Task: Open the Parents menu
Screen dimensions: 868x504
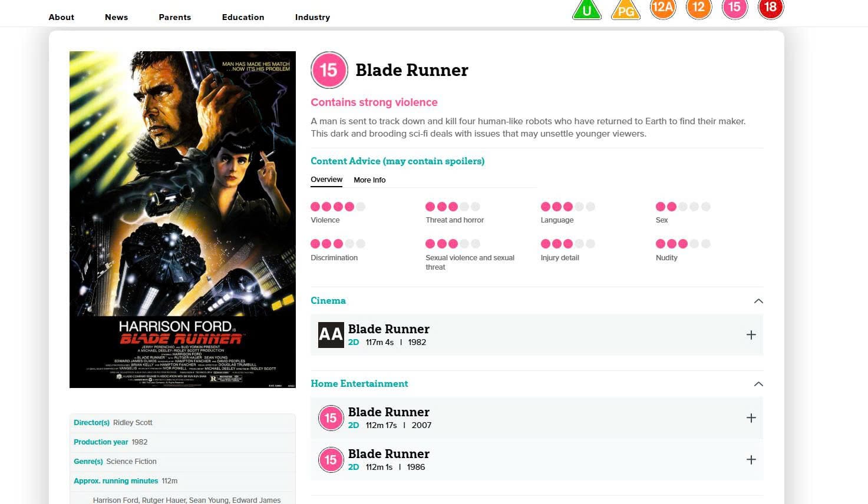Action: click(x=175, y=17)
